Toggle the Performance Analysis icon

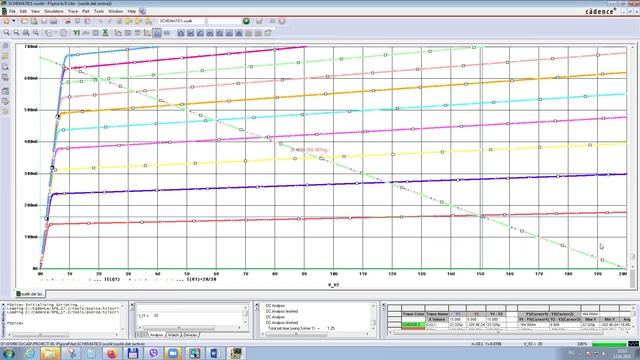(x=96, y=33)
